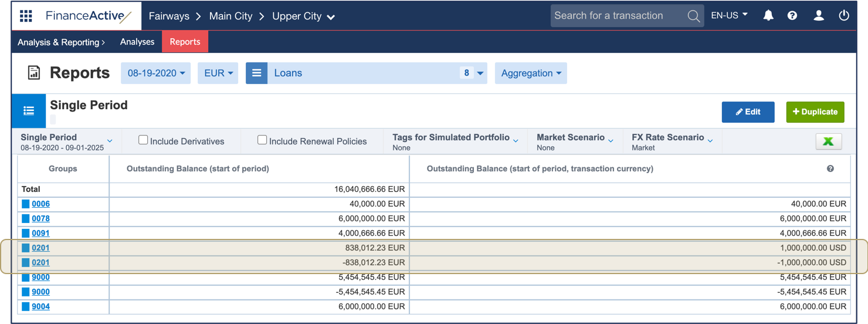868x324 pixels.
Task: Expand the EUR currency dropdown
Action: 218,73
